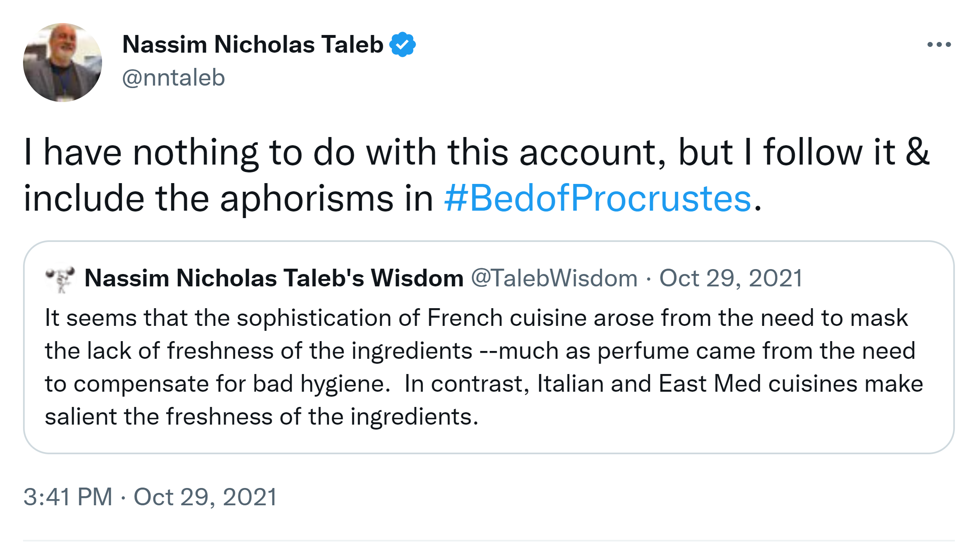Screen dimensions: 973x560
Task: Click quoted line "salient the freshness of the ingredients"
Action: pyautogui.click(x=261, y=417)
